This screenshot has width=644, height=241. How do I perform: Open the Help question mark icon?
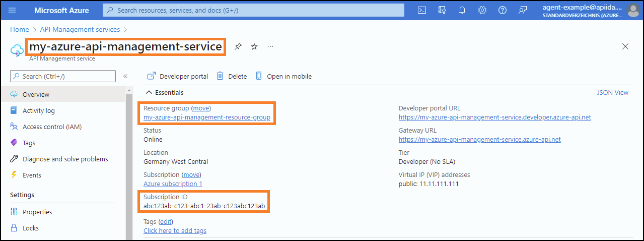tap(502, 10)
